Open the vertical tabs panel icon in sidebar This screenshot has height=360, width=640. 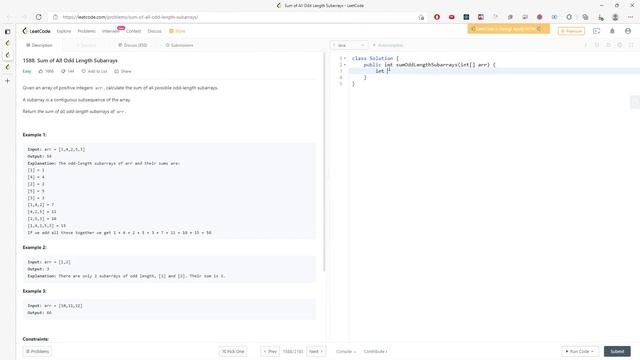point(7,31)
